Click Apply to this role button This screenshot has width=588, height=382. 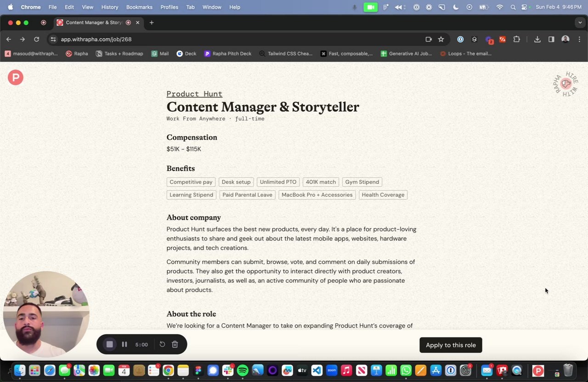(x=450, y=345)
